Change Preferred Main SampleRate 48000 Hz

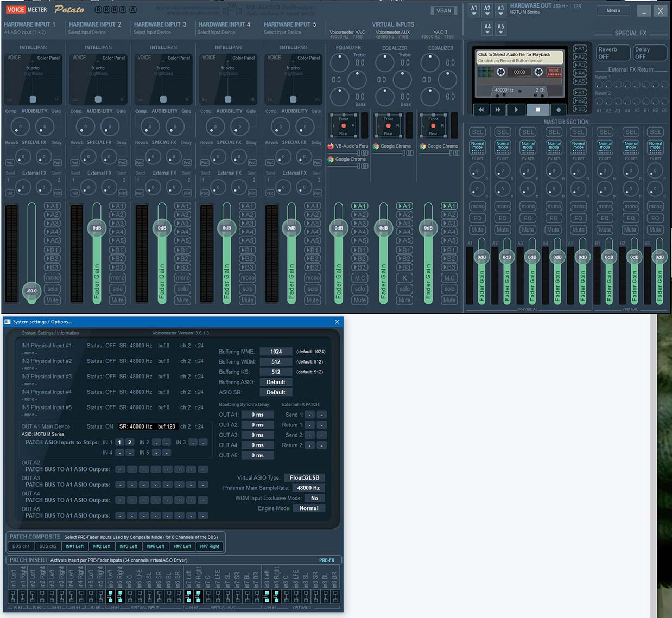click(x=308, y=488)
